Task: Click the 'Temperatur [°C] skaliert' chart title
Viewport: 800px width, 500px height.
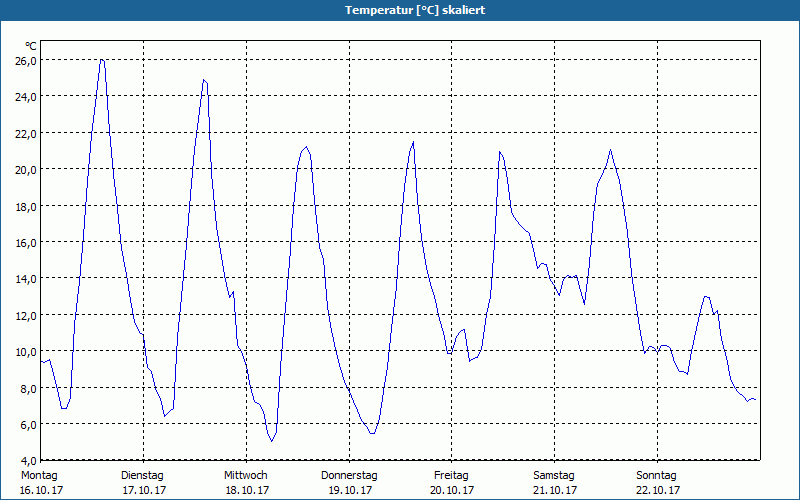Action: point(415,10)
